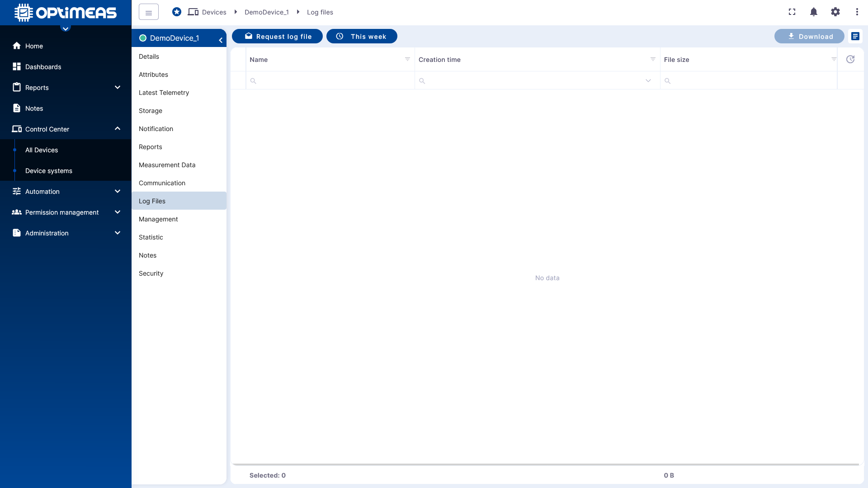Click the Administration icon in sidebar
This screenshot has width=868, height=488.
coord(17,233)
